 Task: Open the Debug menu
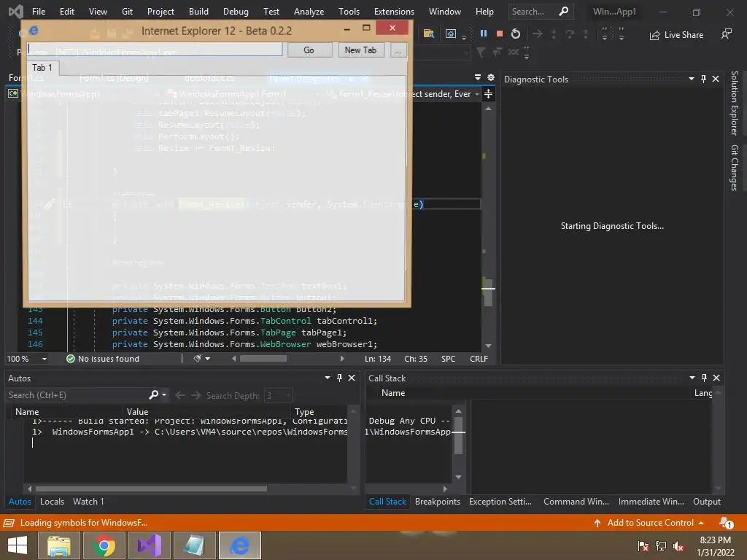(x=236, y=12)
